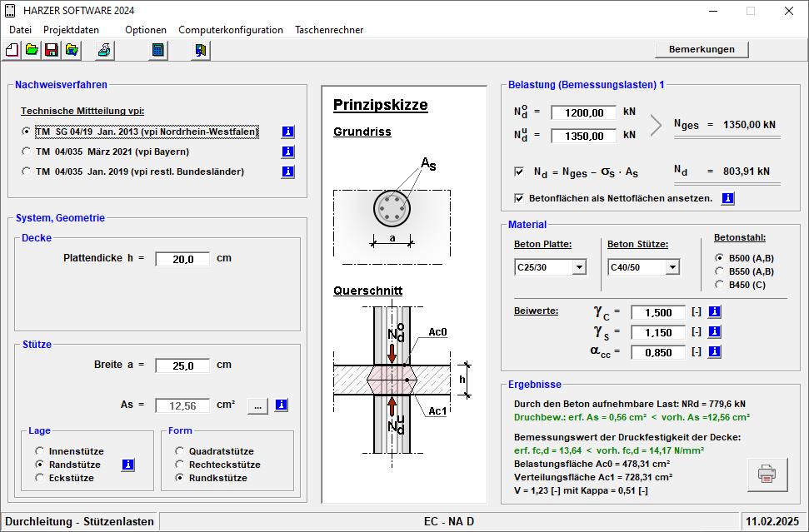Click the red floppy disk save icon

pyautogui.click(x=52, y=50)
